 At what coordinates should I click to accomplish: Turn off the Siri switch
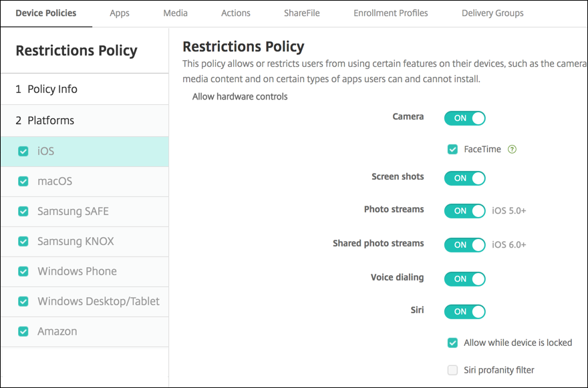tap(464, 311)
